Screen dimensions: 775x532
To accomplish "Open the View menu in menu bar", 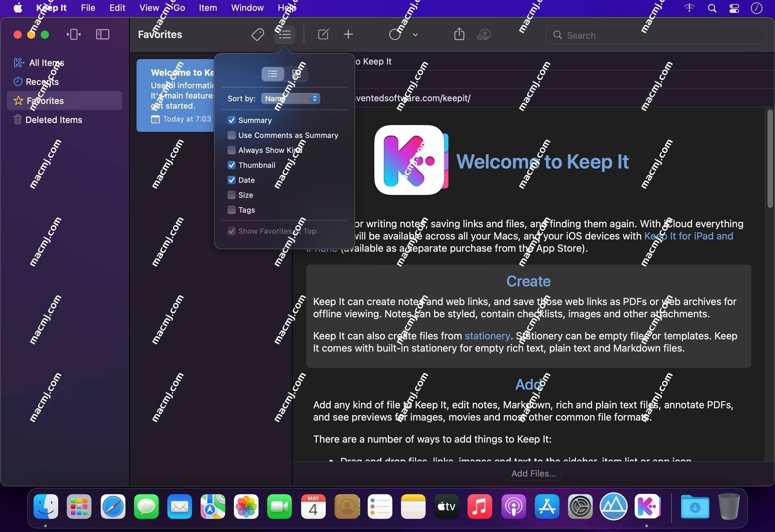I will pyautogui.click(x=149, y=7).
